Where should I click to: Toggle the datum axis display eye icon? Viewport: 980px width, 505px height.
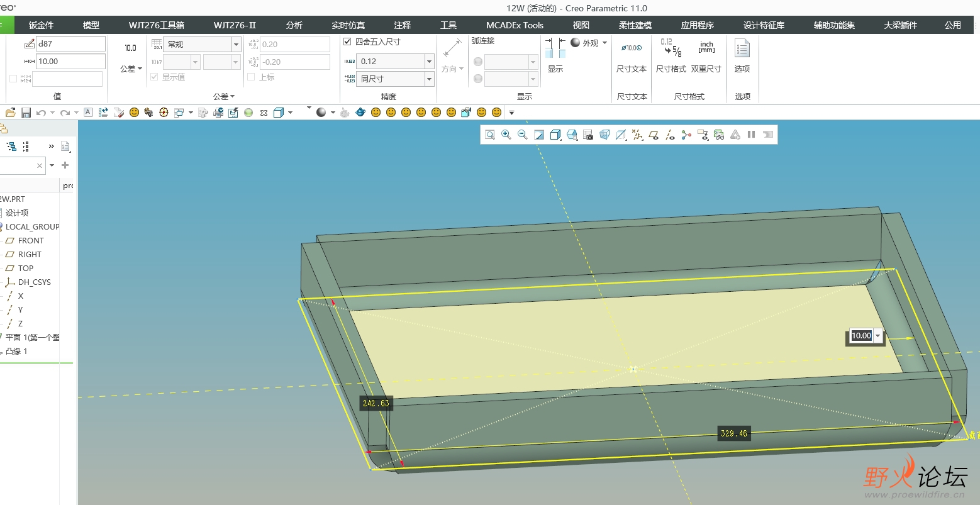[670, 135]
